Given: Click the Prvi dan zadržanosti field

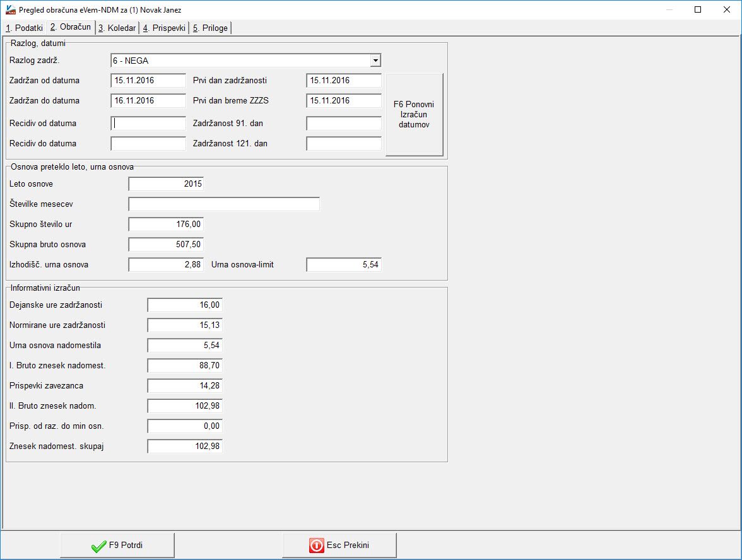Looking at the screenshot, I should (x=343, y=81).
